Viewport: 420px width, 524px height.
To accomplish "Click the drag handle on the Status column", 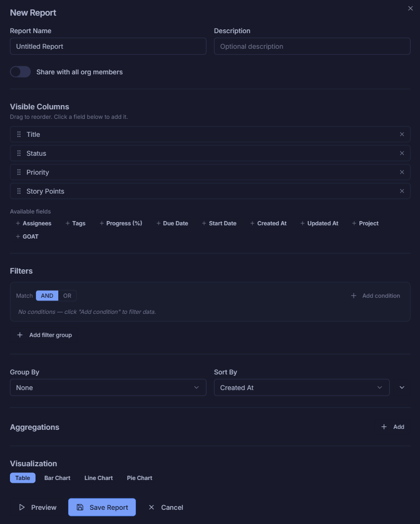I will click(19, 153).
